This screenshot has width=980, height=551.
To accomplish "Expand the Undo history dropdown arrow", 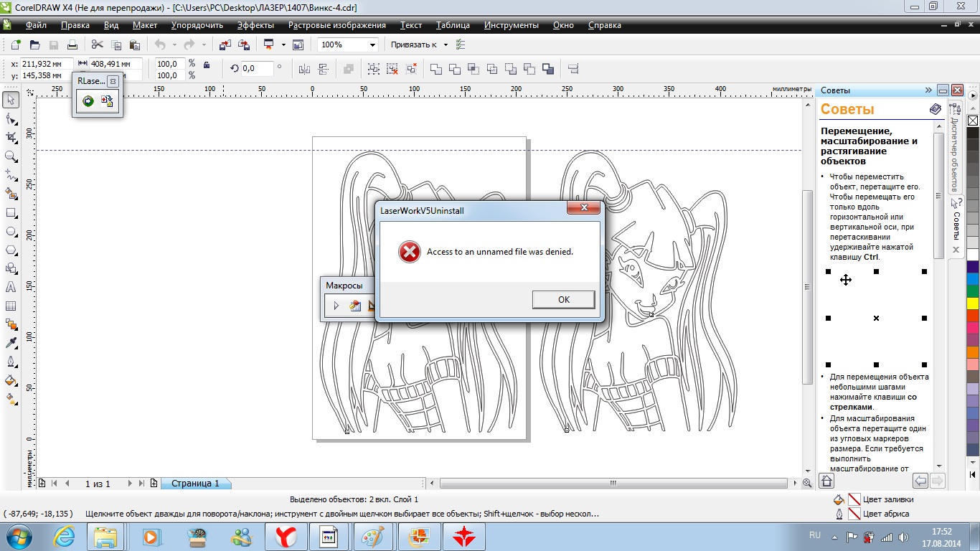I will click(174, 44).
